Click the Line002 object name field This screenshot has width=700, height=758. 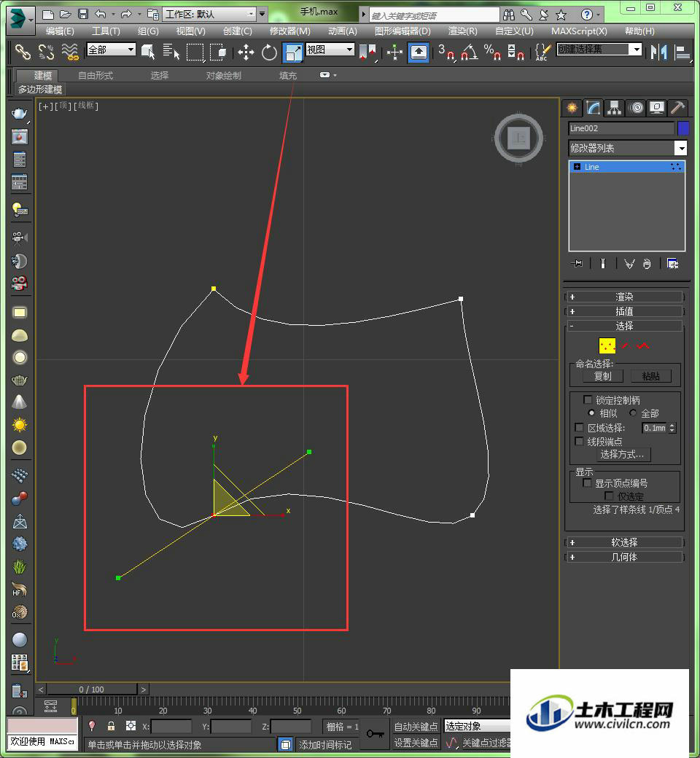tap(621, 128)
